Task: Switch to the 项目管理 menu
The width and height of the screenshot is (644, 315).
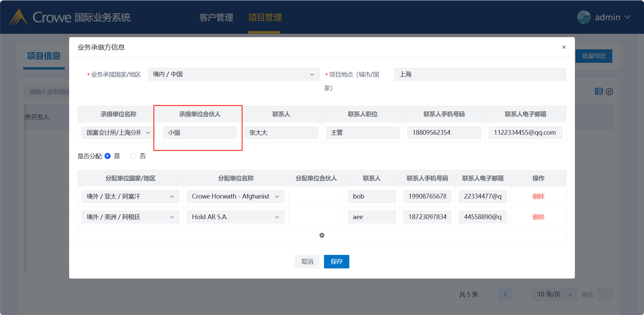Action: click(x=265, y=18)
